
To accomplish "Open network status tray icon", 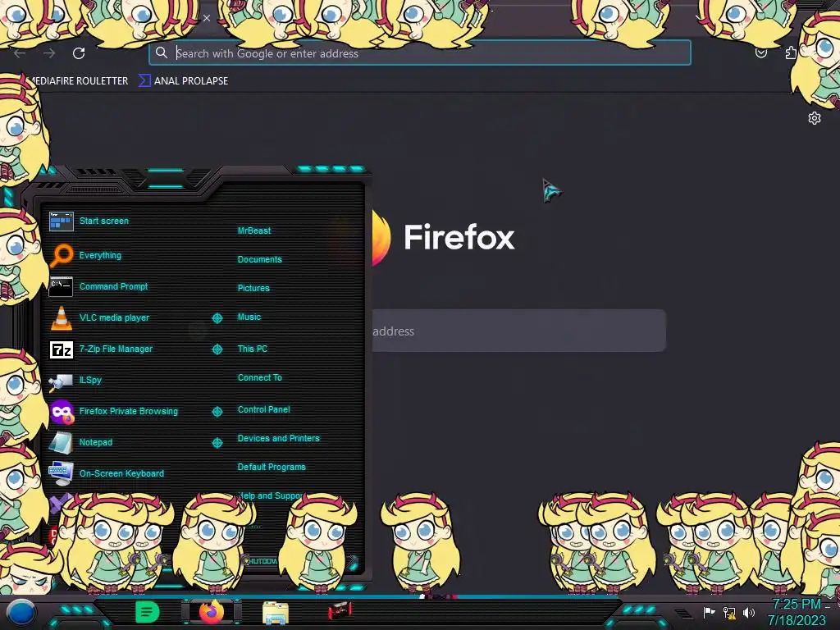I will (729, 612).
